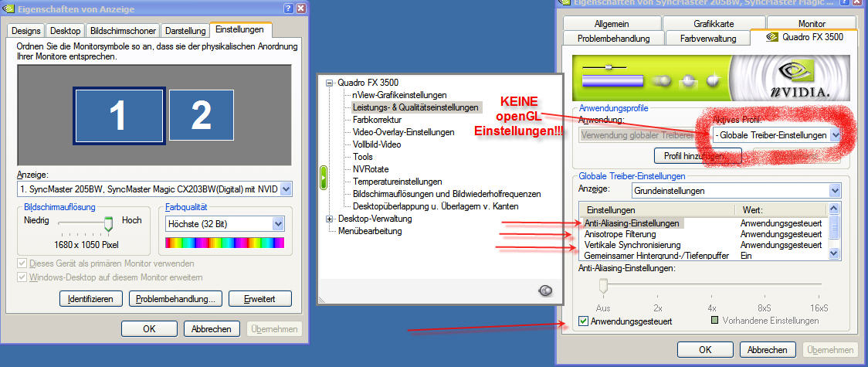Click the settings list scroll-down arrow
868x367 pixels.
835,253
